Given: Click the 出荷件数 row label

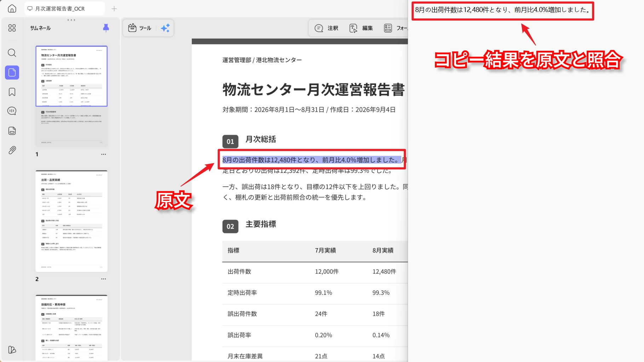Looking at the screenshot, I should (239, 271).
